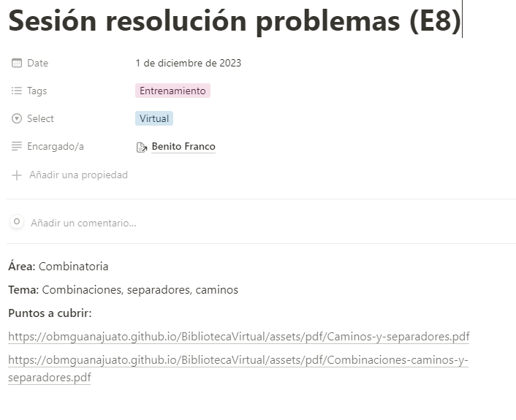Open the date value 1 de diciembre de 2023
This screenshot has height=420, width=516.
coord(189,63)
